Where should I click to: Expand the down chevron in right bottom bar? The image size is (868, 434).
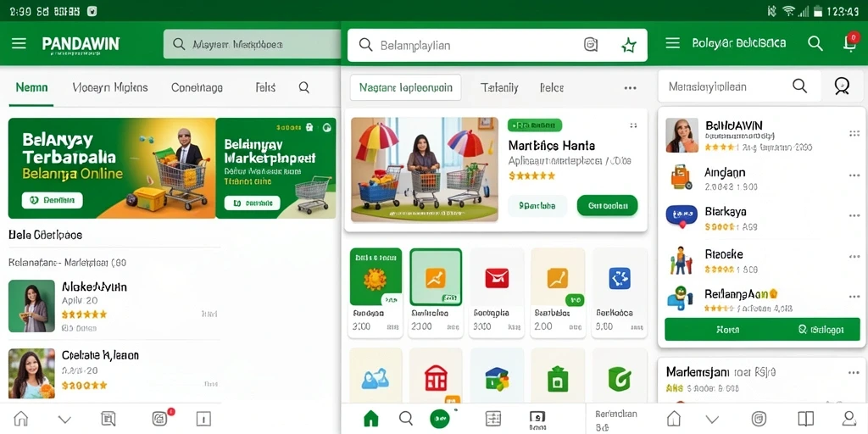click(x=712, y=420)
